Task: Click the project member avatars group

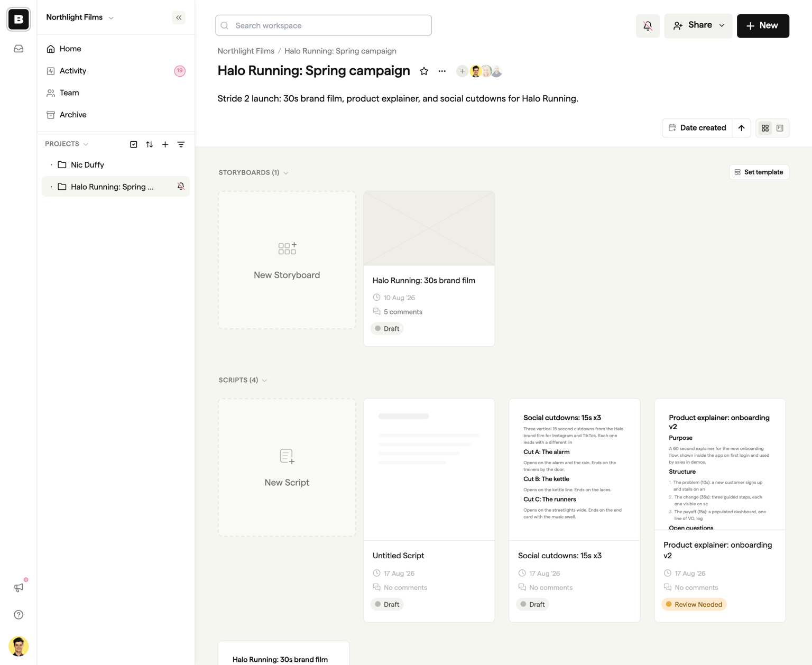Action: (x=486, y=71)
